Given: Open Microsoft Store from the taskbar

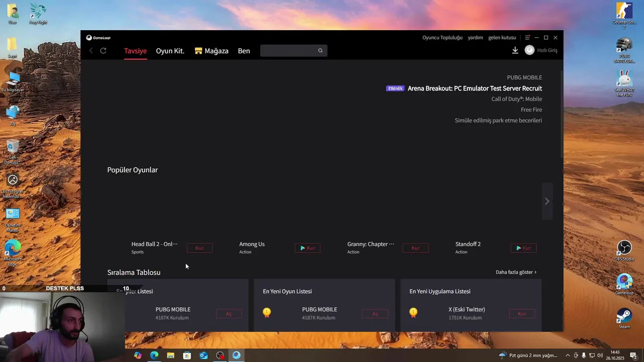Looking at the screenshot, I should [187, 355].
